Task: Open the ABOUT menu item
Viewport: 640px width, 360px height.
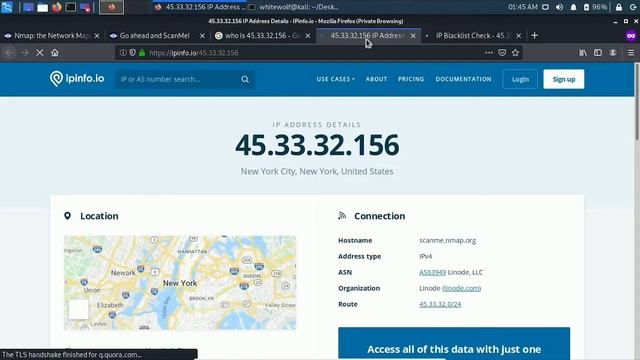Action: pyautogui.click(x=376, y=79)
